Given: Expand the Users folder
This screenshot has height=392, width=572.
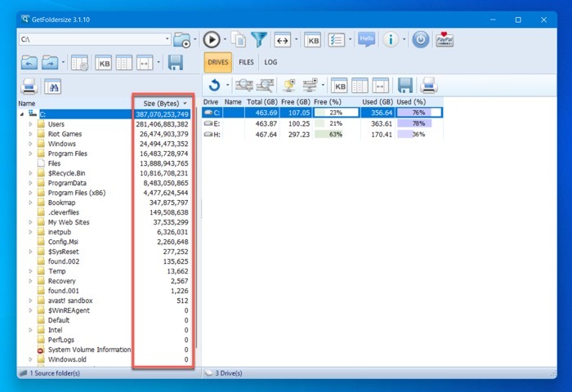Looking at the screenshot, I should (x=31, y=124).
